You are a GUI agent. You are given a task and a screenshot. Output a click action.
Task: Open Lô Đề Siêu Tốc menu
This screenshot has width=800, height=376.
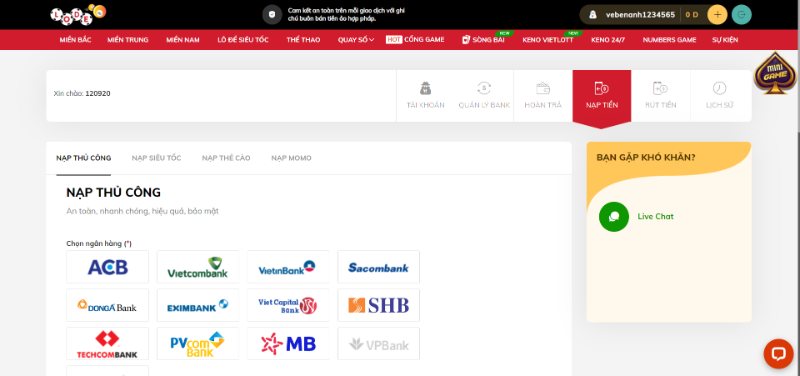pos(243,40)
